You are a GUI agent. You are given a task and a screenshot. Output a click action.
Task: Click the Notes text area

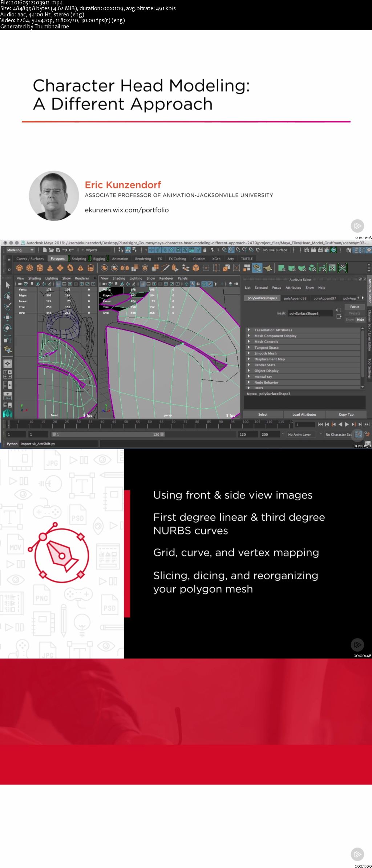click(304, 402)
